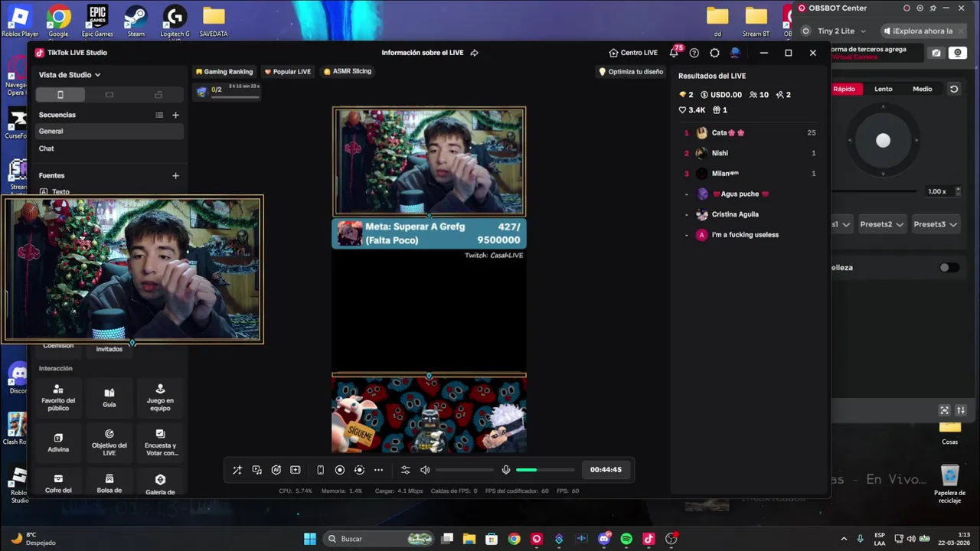Mute the speaker audio
The width and height of the screenshot is (980, 551).
coord(425,470)
